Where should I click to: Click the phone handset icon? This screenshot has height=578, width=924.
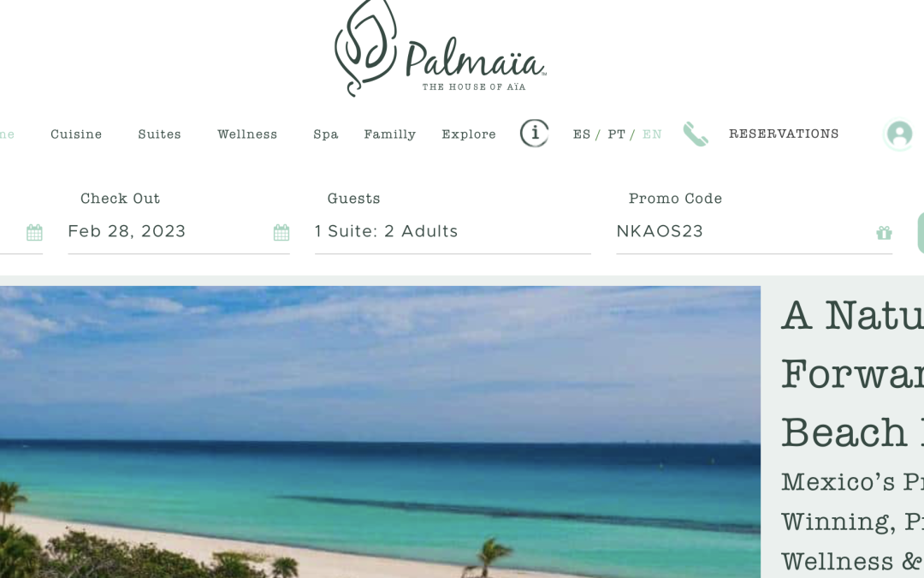(696, 134)
